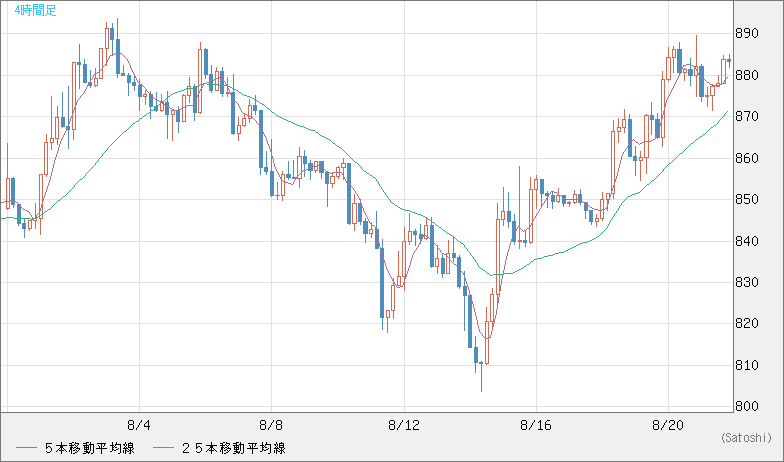This screenshot has width=784, height=462.
Task: Click the 8/20 date axis label
Action: coord(668,426)
